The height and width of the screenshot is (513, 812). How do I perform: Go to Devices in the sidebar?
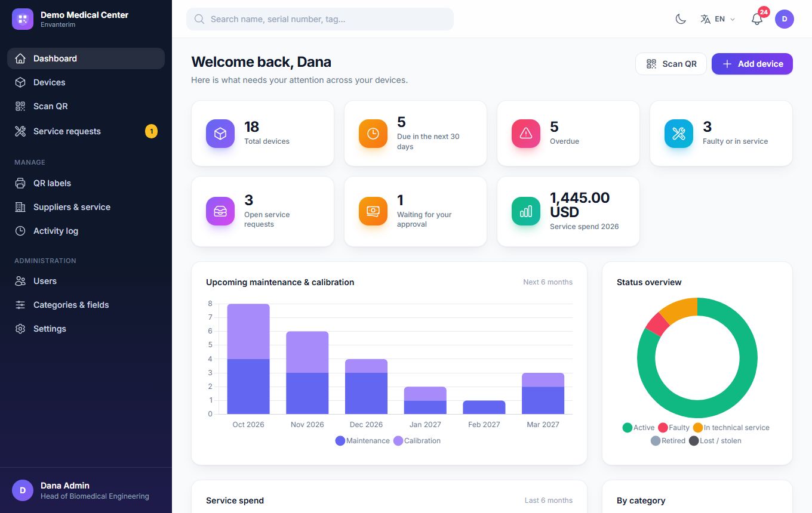coord(86,82)
